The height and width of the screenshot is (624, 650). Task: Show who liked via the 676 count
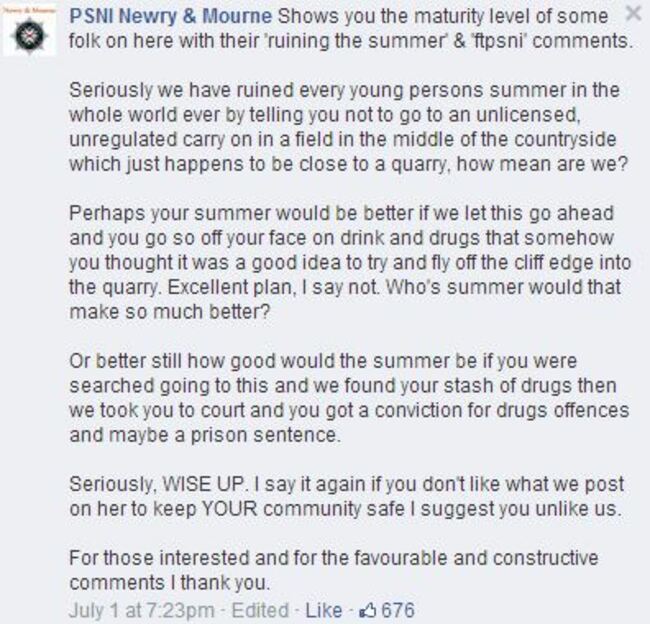[x=398, y=610]
